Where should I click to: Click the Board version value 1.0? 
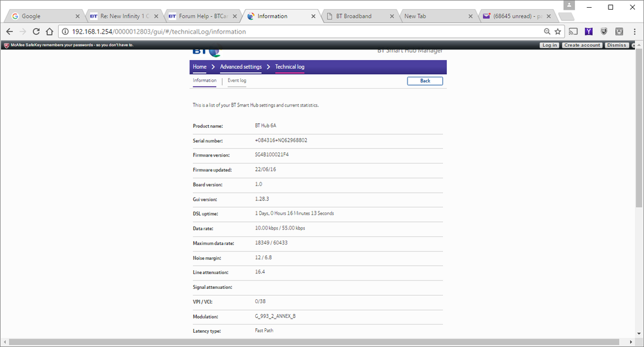(x=259, y=184)
